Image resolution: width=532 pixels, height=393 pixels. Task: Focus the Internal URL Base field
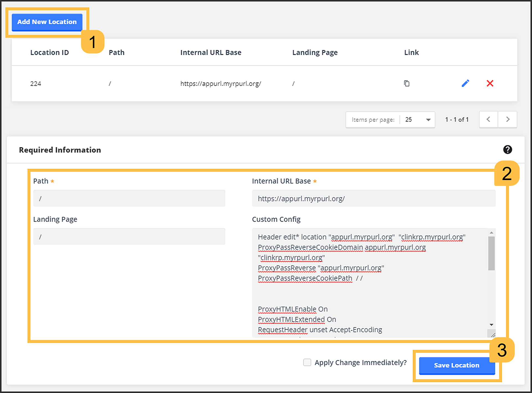pos(373,198)
